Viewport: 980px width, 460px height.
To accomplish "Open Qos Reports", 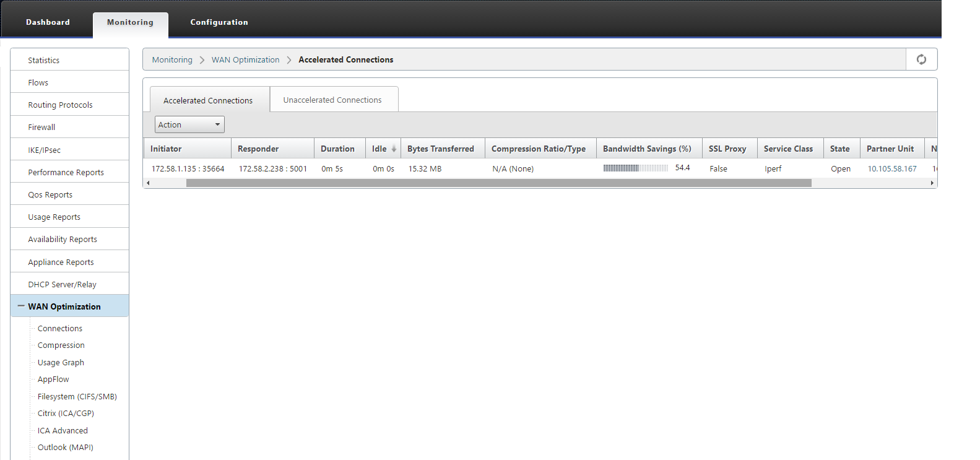I will 69,194.
